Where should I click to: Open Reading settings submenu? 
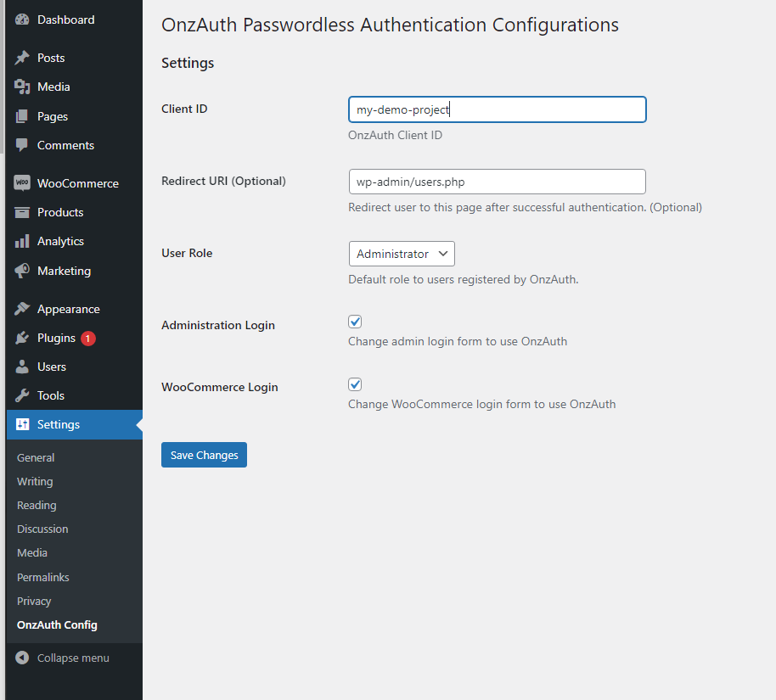[37, 505]
